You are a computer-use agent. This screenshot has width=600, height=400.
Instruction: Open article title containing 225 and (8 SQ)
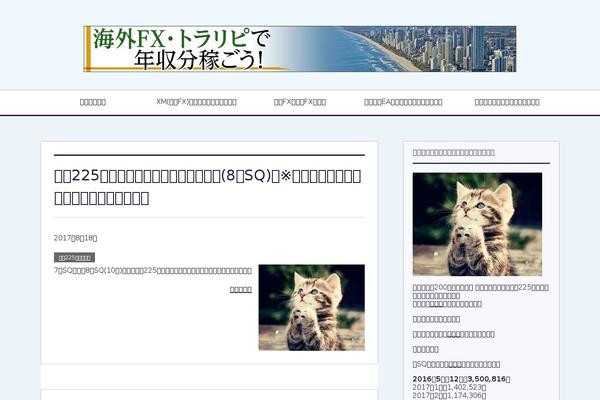tap(207, 187)
